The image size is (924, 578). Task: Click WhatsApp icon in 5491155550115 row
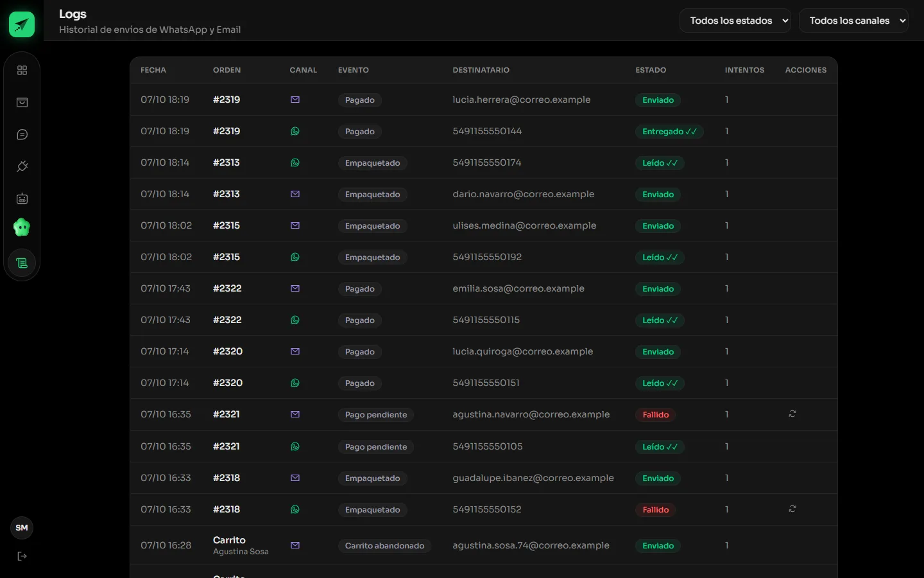click(x=295, y=320)
